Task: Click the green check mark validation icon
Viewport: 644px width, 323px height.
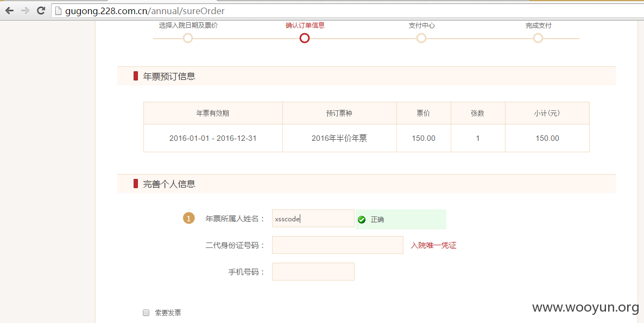Action: [x=362, y=220]
